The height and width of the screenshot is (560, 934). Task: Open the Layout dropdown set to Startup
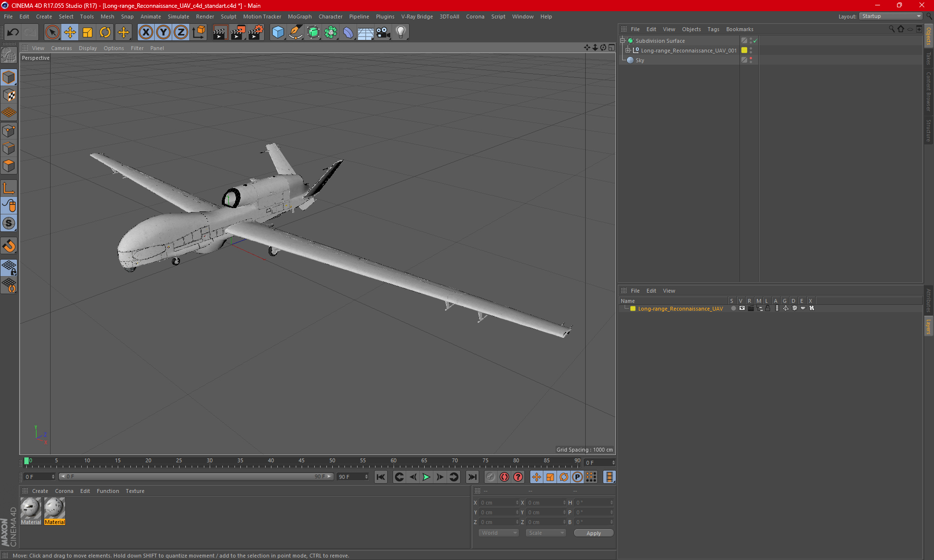(891, 16)
